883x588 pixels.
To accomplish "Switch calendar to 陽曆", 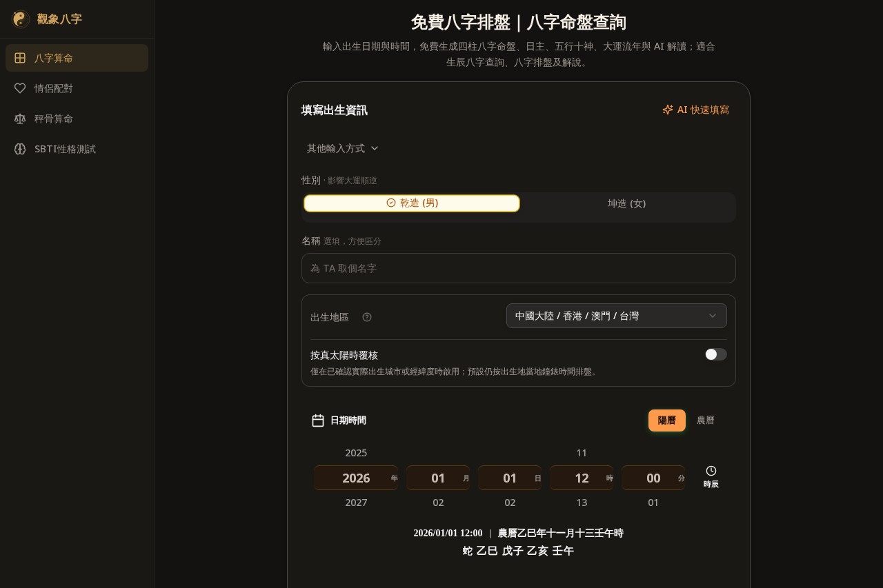I will (667, 420).
